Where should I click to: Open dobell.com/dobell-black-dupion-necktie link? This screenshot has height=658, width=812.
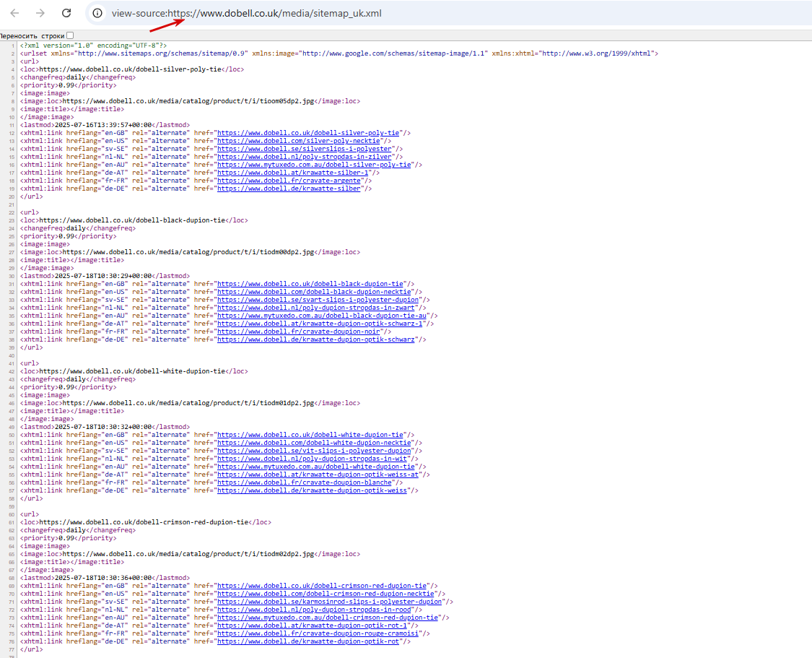click(x=314, y=292)
